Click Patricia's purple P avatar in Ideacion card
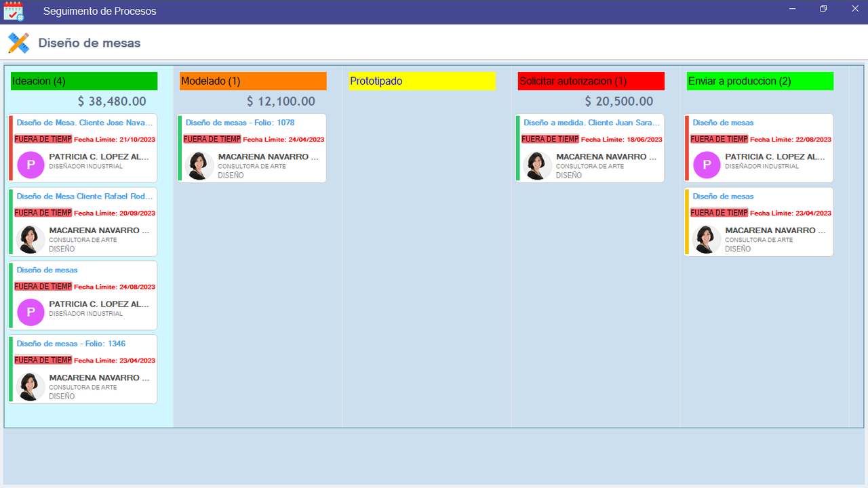 pos(31,165)
